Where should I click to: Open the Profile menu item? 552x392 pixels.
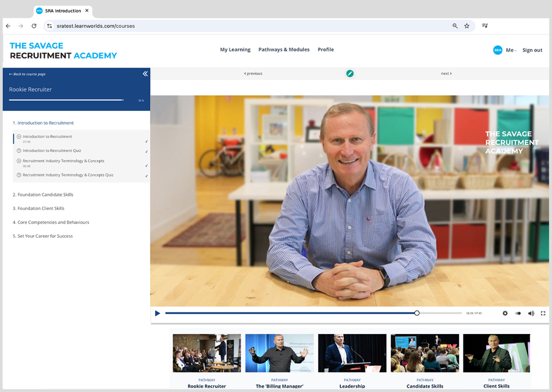pos(326,50)
